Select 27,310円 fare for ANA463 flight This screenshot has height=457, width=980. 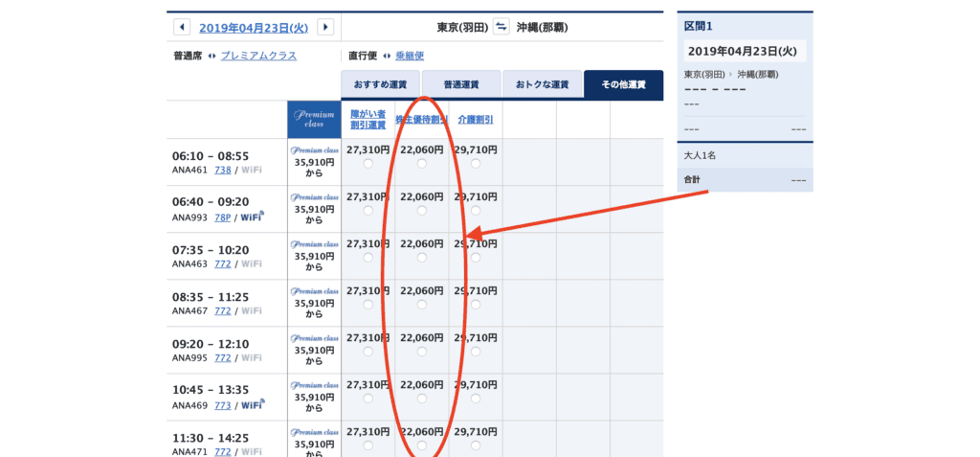point(368,258)
